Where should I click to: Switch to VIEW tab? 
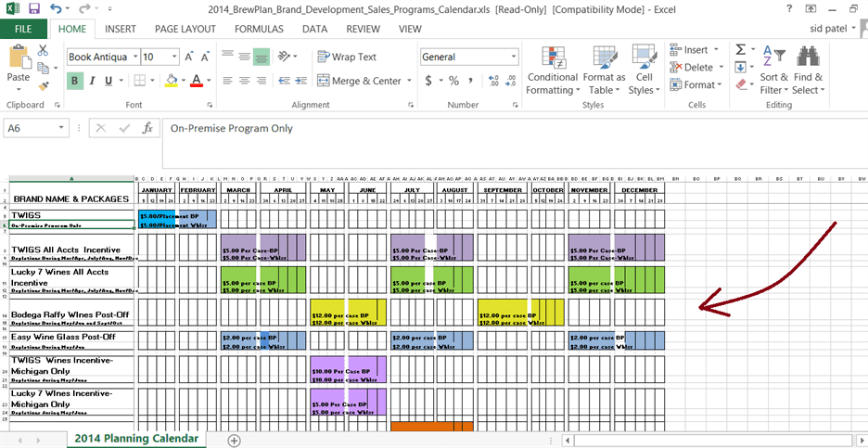click(x=410, y=30)
